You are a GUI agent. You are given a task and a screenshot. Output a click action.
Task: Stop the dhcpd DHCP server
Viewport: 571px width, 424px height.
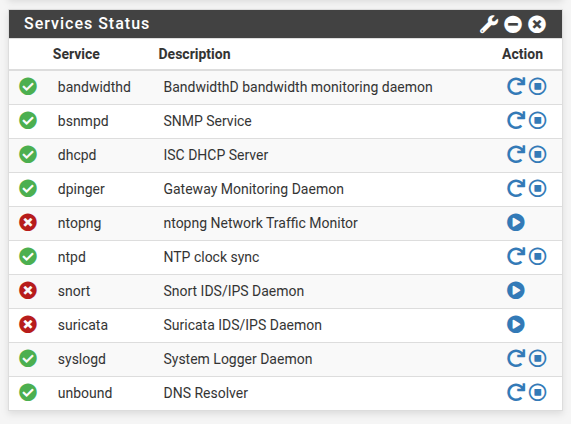(537, 154)
